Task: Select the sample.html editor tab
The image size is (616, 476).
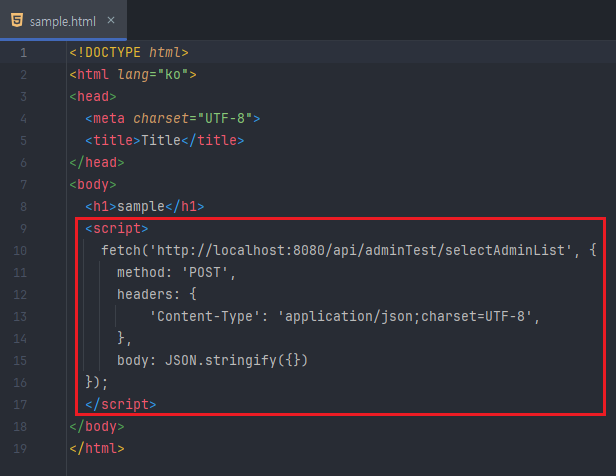Action: 63,20
